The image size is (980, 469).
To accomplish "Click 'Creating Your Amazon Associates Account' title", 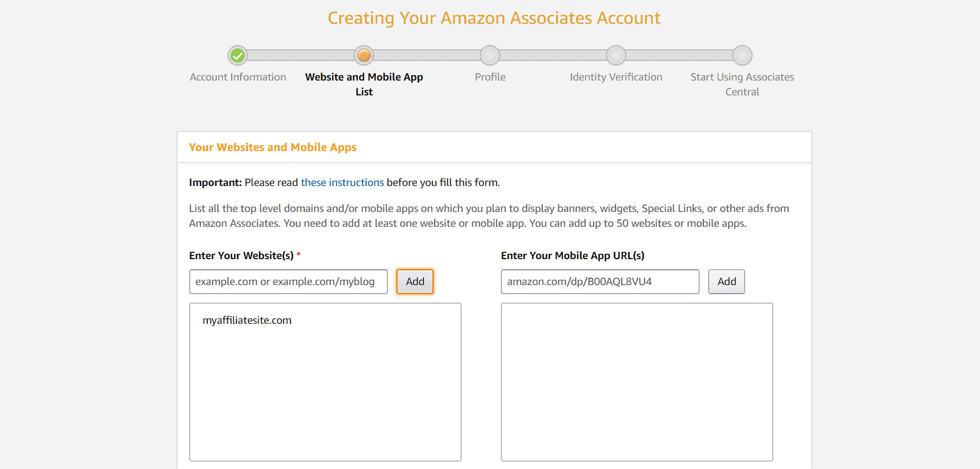I will point(494,19).
